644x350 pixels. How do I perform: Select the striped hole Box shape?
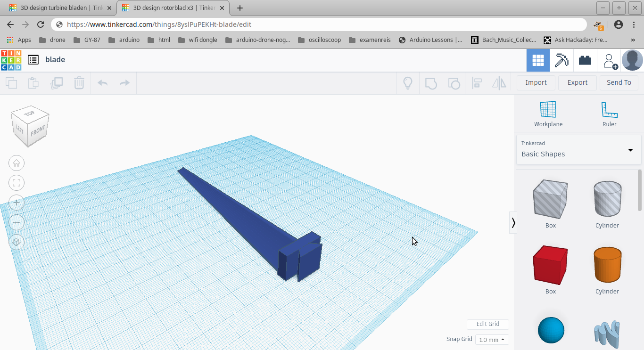550,199
